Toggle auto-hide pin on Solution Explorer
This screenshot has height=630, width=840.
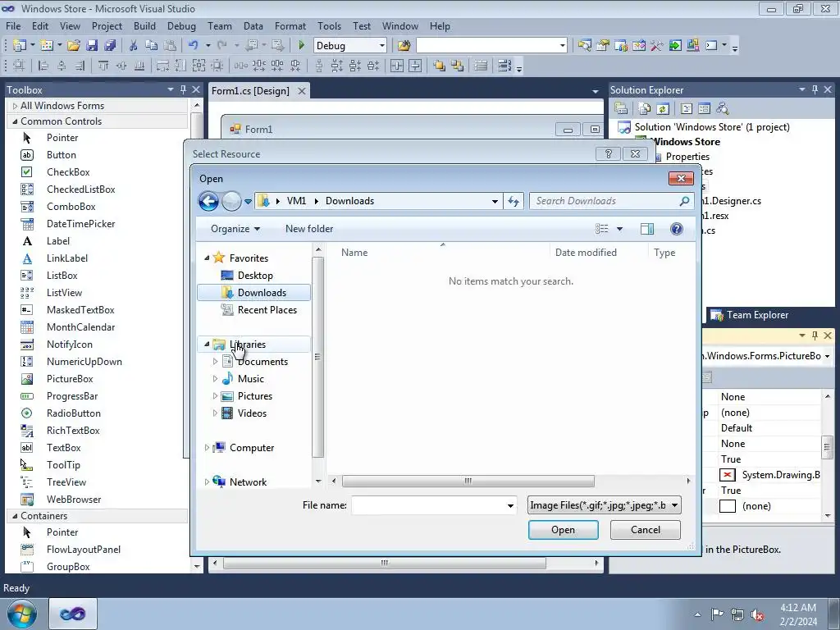815,89
